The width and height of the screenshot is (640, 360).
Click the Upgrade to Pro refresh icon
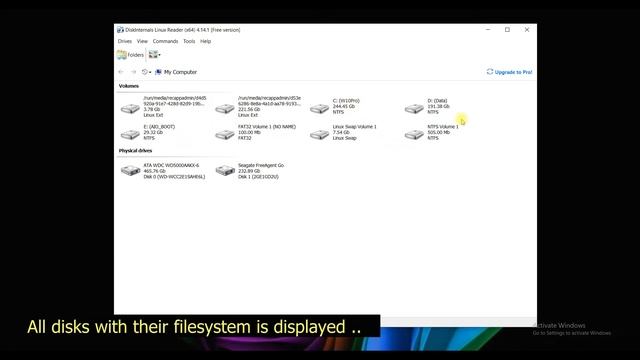point(490,72)
